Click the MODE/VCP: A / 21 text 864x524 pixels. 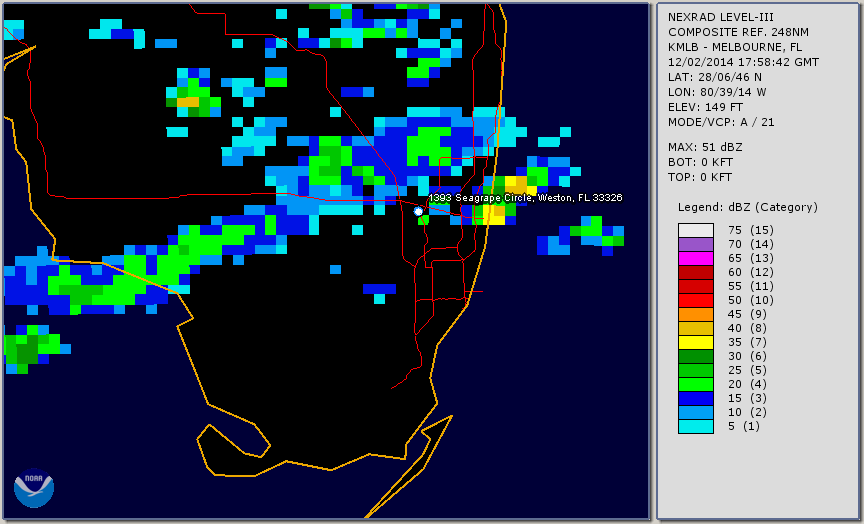tap(721, 122)
